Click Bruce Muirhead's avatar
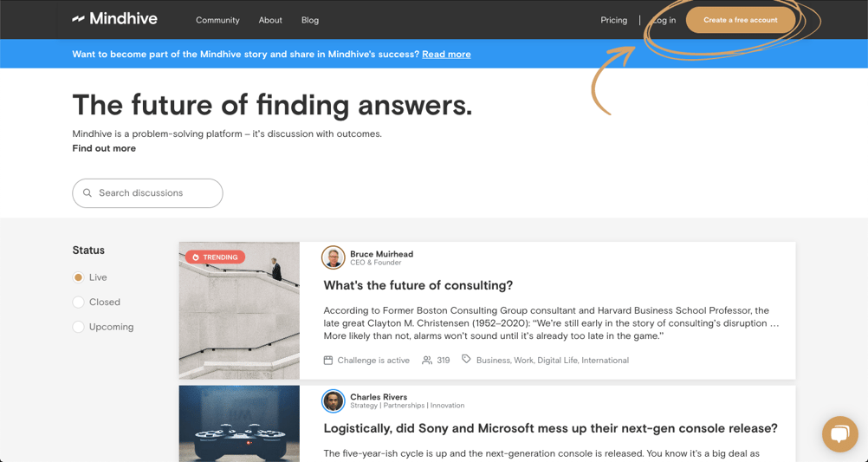 [x=334, y=257]
